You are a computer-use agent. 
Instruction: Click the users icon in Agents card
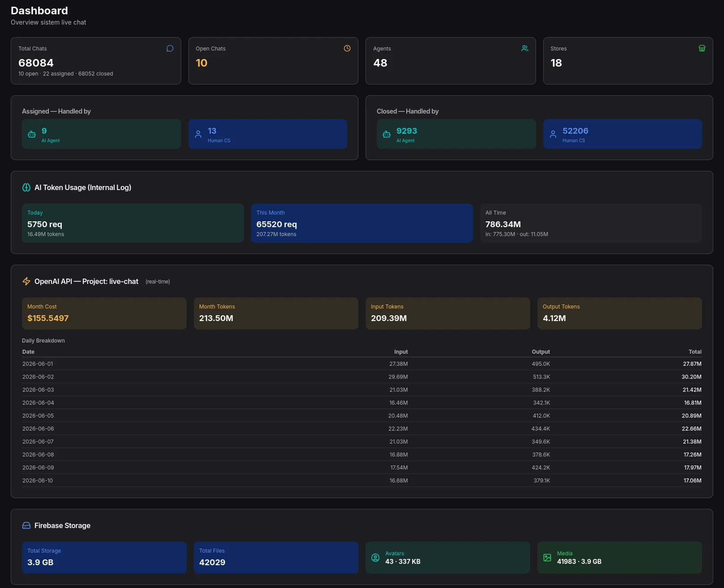525,48
